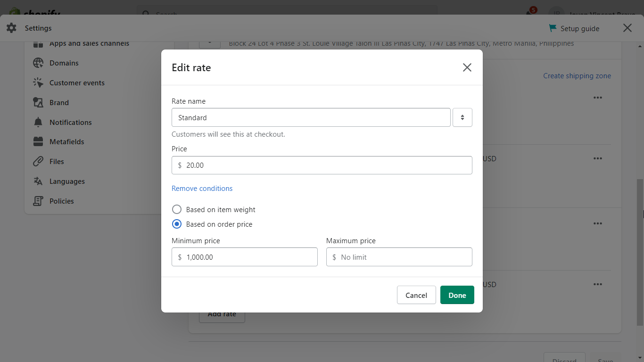Screen dimensions: 644x362
Task: Click the Metafields icon in sidebar
Action: point(38,142)
